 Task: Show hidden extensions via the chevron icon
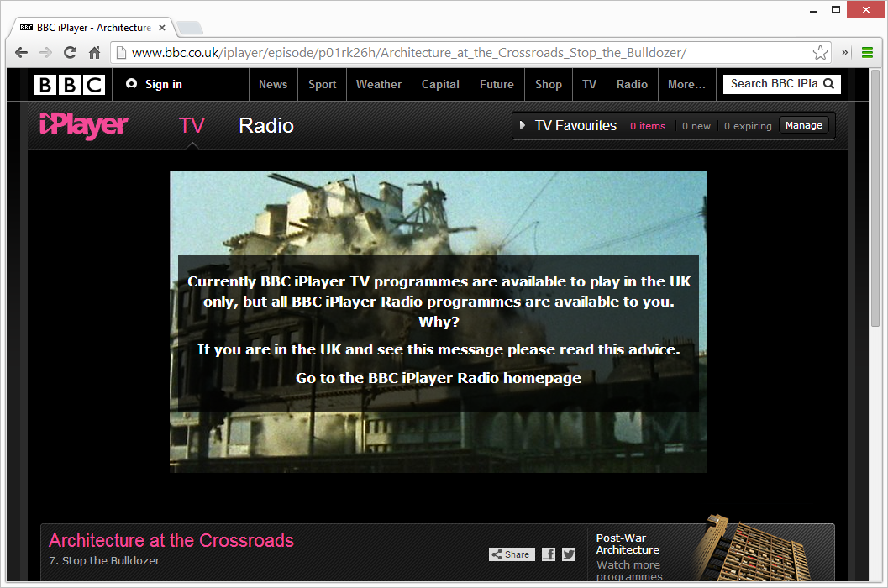pos(844,52)
